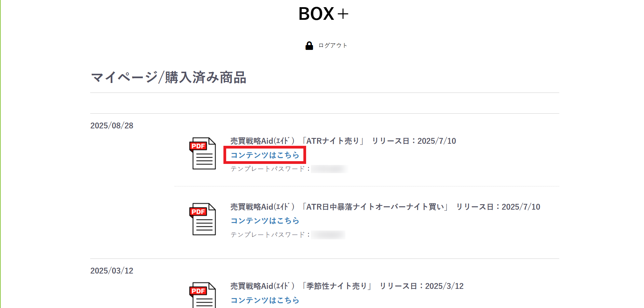The width and height of the screenshot is (644, 308).
Task: Open コンテンツはこちら for ATR日中暴落ナイトオーバーナイト買い
Action: [x=265, y=221]
